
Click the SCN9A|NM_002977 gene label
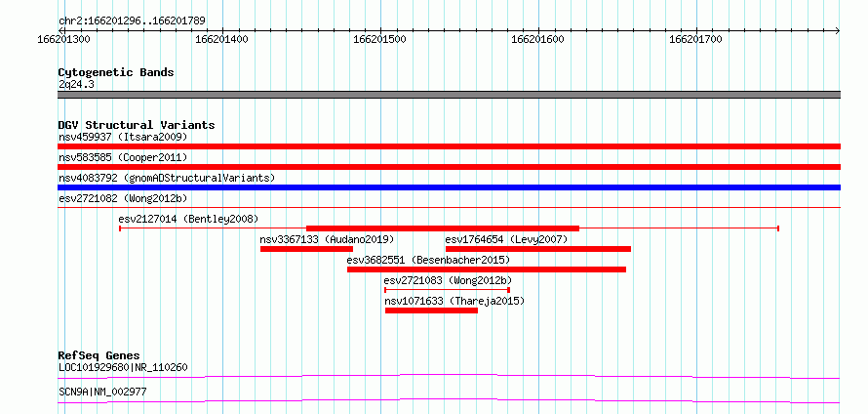[102, 392]
